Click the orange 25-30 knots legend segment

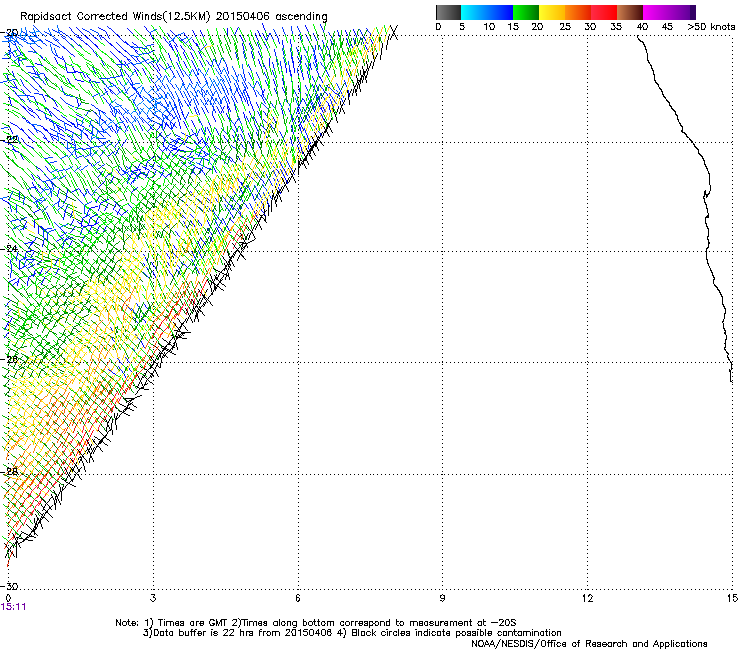(578, 12)
